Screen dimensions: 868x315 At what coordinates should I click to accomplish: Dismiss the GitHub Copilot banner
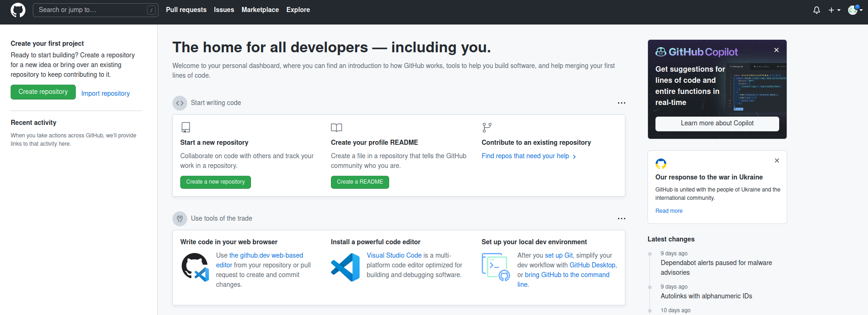pos(776,50)
